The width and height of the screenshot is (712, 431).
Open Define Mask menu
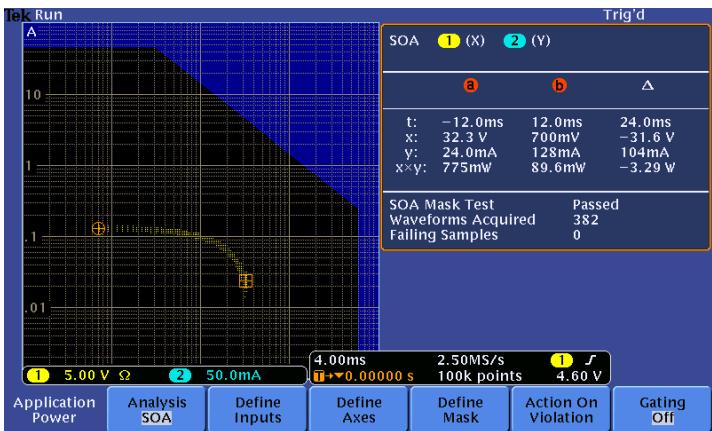[460, 409]
